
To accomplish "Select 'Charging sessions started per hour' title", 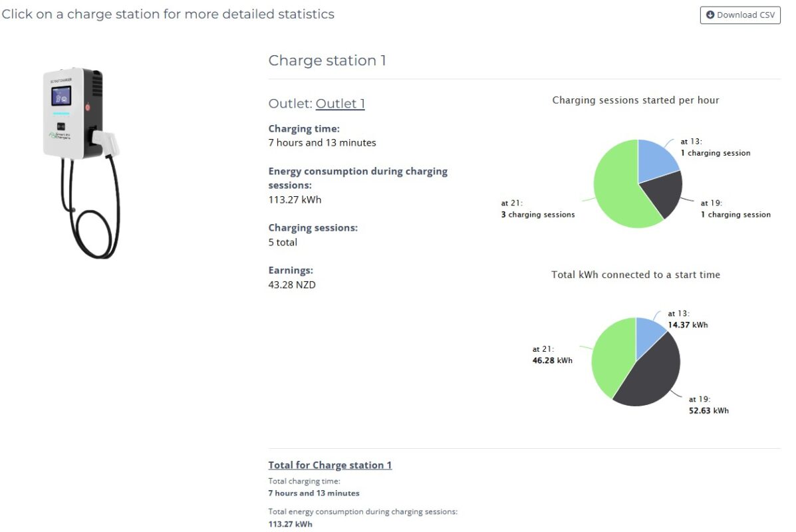I will tap(636, 100).
